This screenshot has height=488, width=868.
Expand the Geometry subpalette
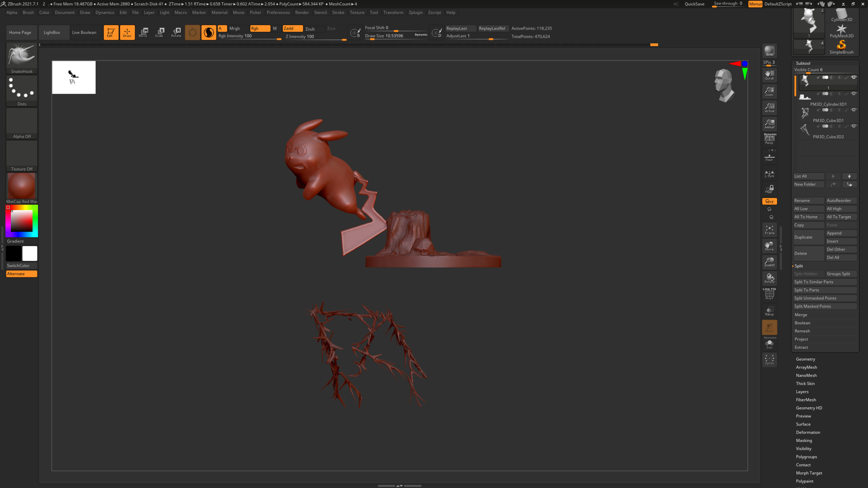click(x=805, y=359)
